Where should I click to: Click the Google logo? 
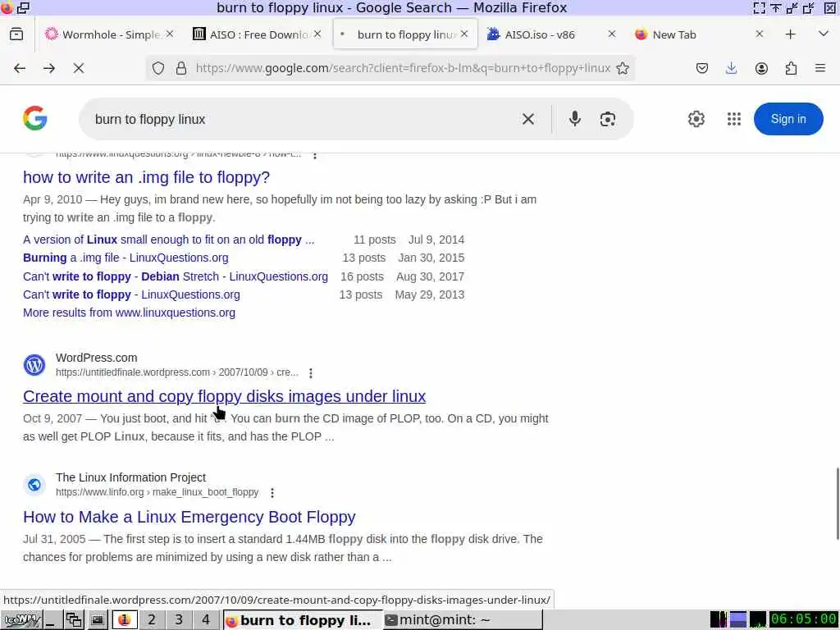[35, 118]
